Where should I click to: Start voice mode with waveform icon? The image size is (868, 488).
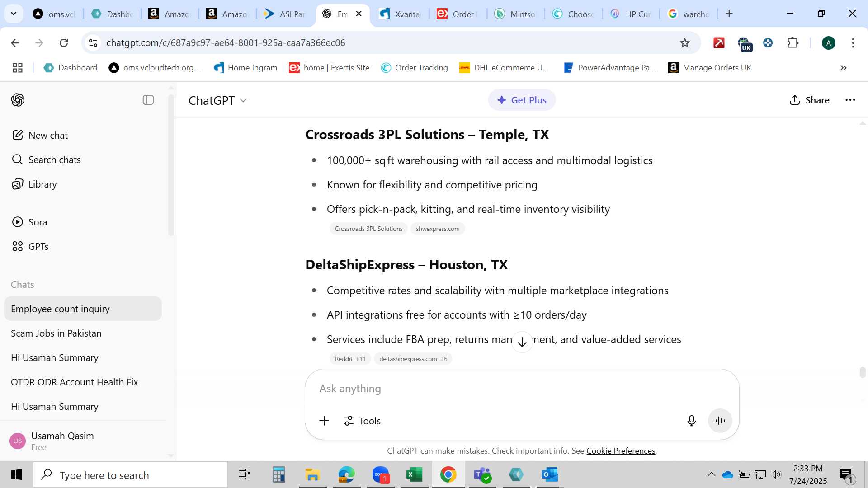[x=720, y=421]
